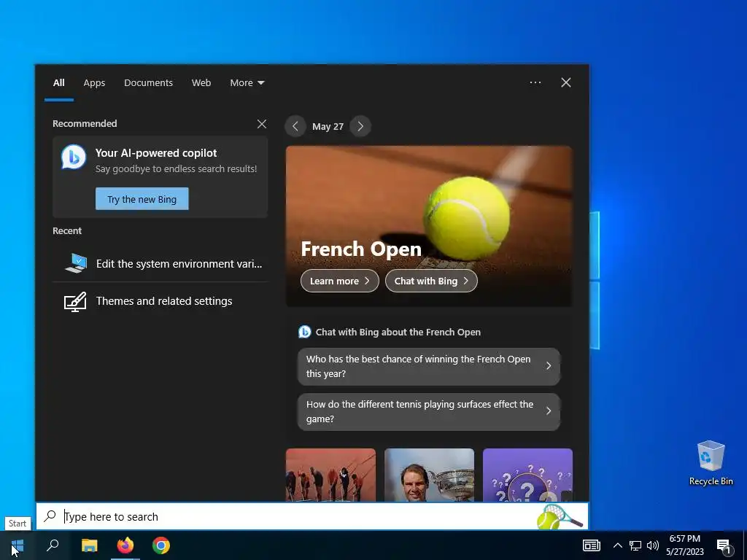Show hidden system tray icons
Screen dimensions: 747x560
coord(617,545)
